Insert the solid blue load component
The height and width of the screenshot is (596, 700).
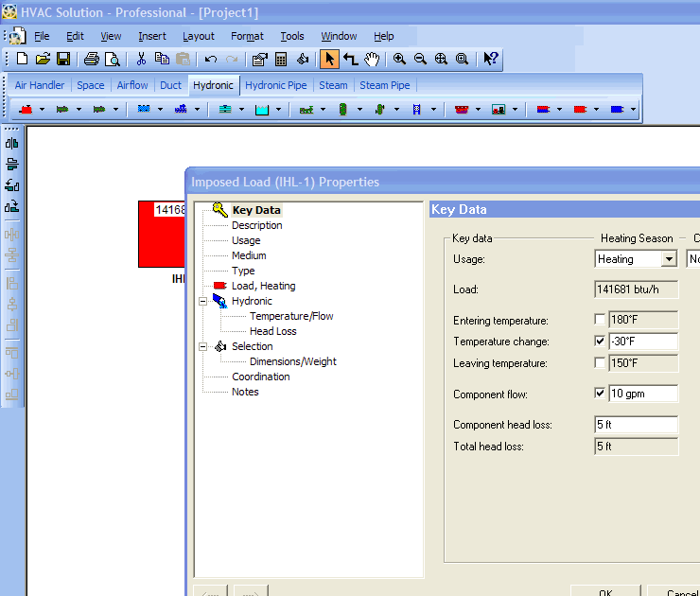click(617, 110)
